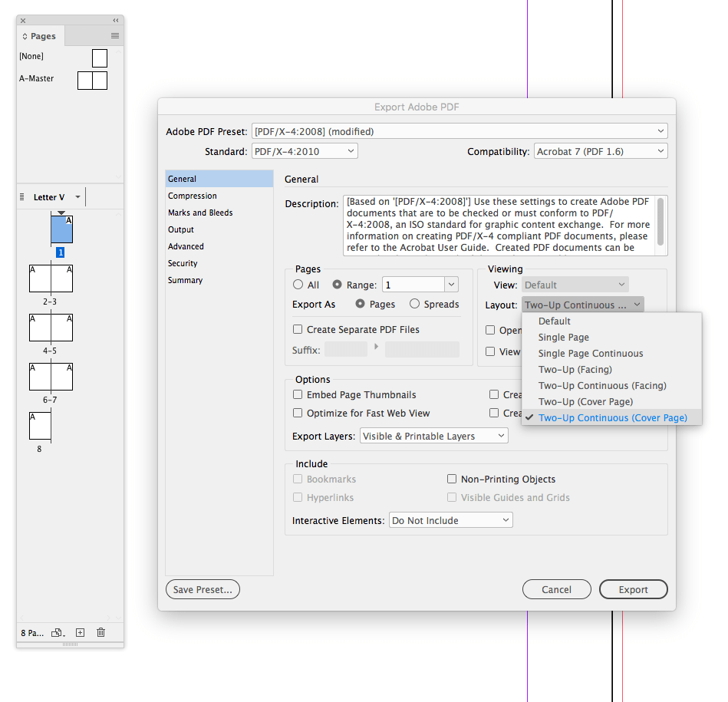Create a new page in the Pages panel
Image resolution: width=728 pixels, height=702 pixels.
pos(80,632)
